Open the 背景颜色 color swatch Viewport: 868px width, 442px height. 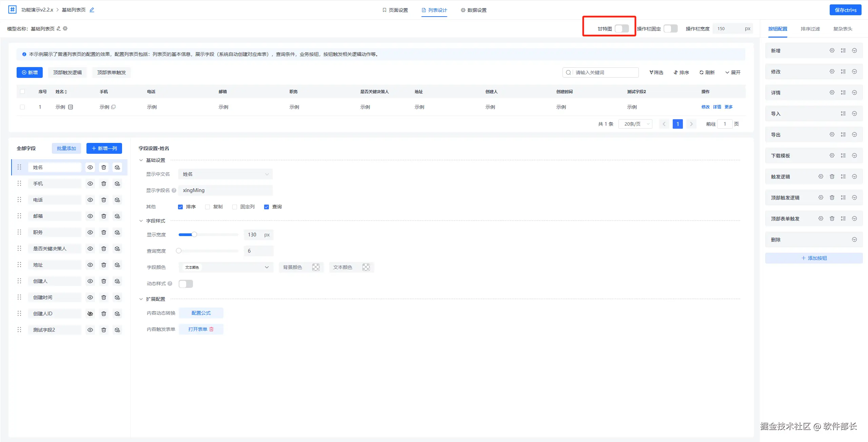coord(316,267)
